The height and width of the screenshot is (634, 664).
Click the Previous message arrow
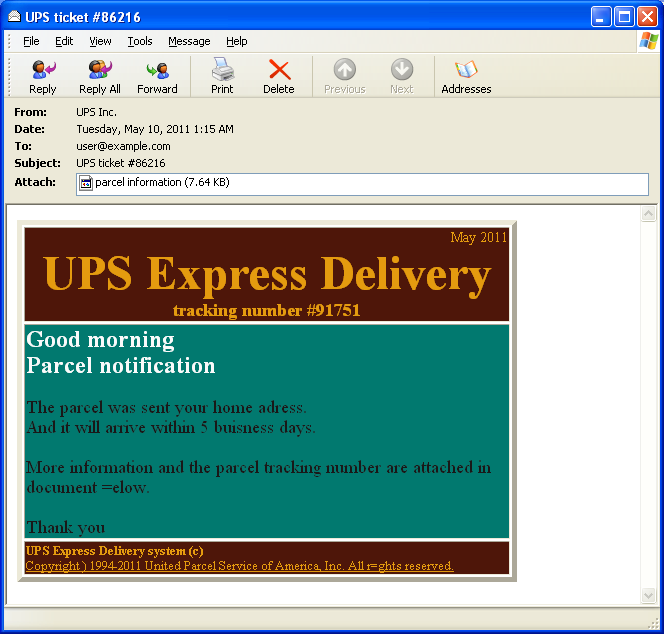(x=344, y=76)
